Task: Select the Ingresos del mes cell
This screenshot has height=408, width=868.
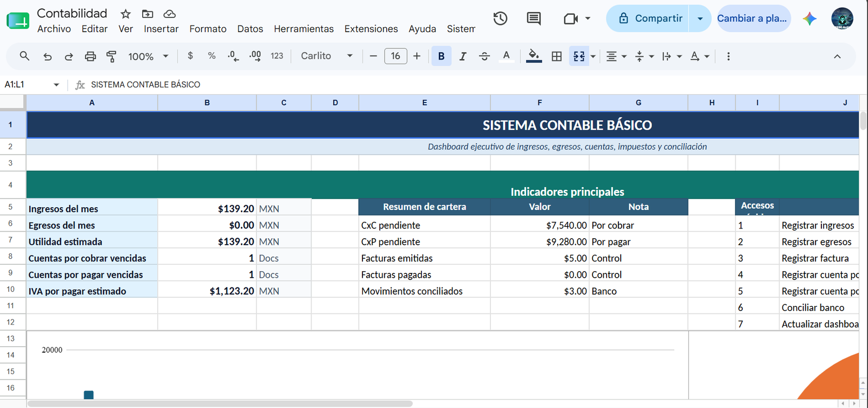Action: (92, 207)
